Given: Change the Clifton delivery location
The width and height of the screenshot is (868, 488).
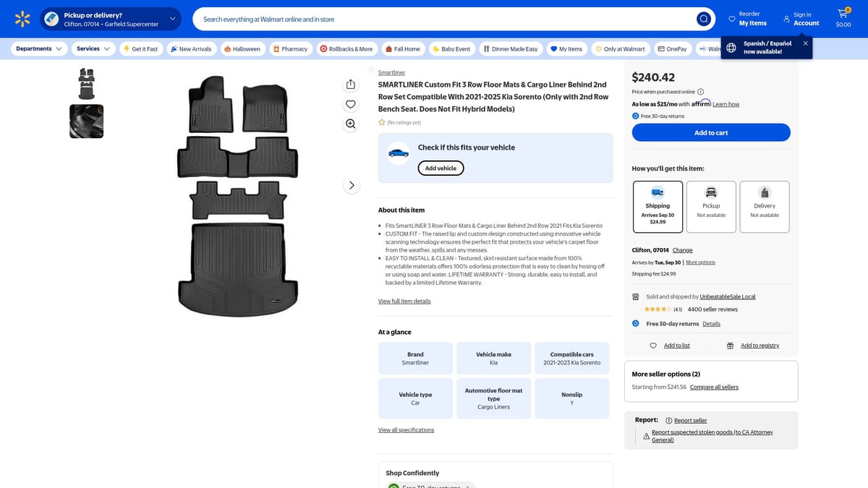Looking at the screenshot, I should 682,250.
